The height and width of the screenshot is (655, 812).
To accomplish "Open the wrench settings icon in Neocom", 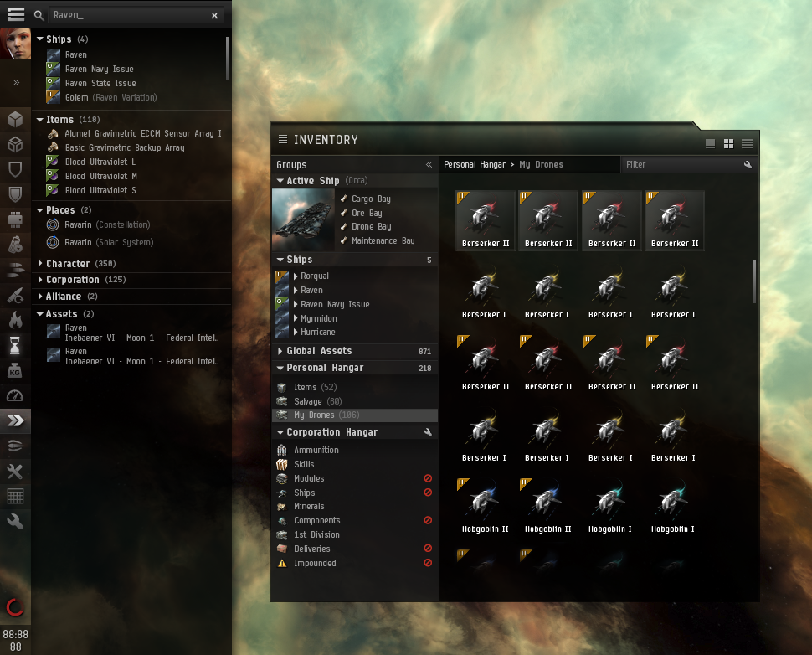I will [15, 521].
